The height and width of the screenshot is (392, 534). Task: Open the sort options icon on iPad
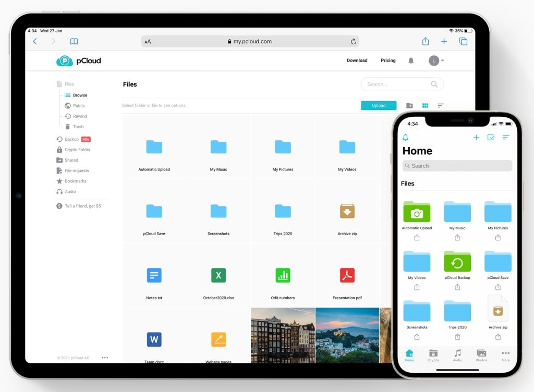pos(441,105)
